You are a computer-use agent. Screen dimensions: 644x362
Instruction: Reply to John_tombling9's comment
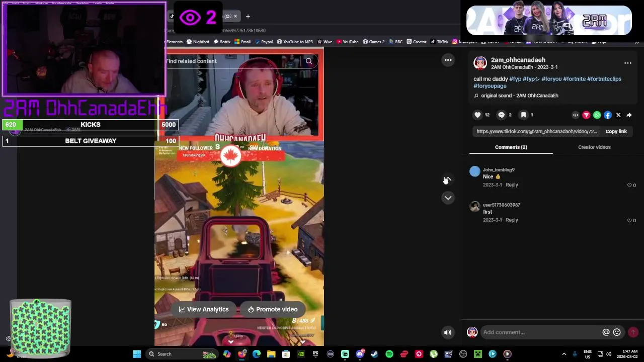pyautogui.click(x=512, y=185)
